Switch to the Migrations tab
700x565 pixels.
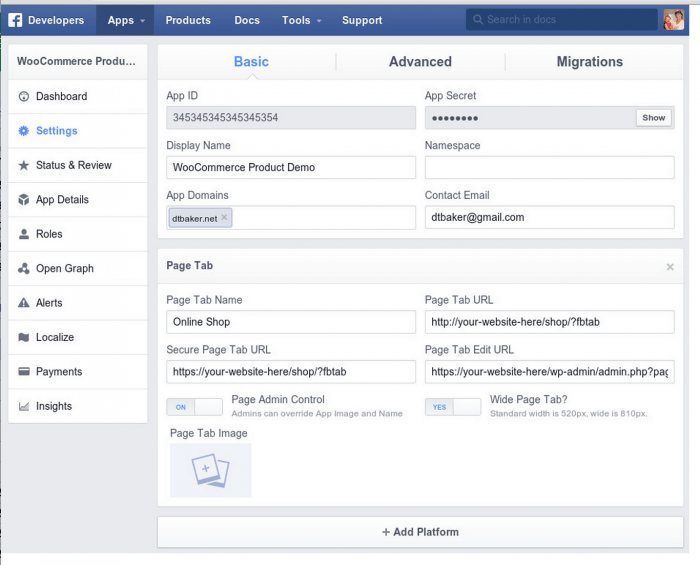click(x=589, y=62)
